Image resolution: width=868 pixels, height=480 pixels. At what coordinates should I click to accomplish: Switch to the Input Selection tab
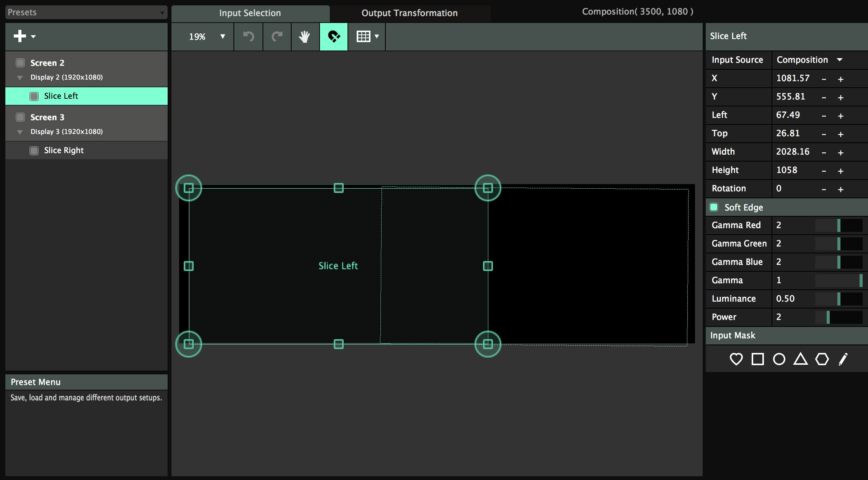(250, 13)
